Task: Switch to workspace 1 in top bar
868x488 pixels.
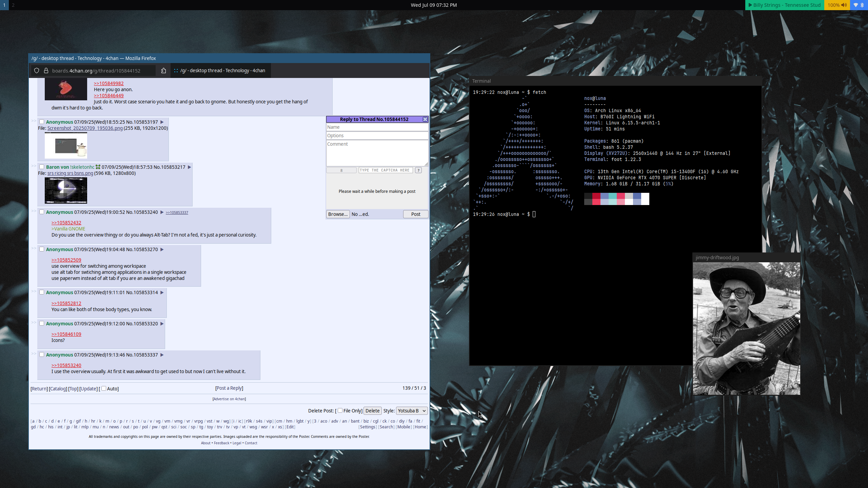Action: [x=4, y=5]
